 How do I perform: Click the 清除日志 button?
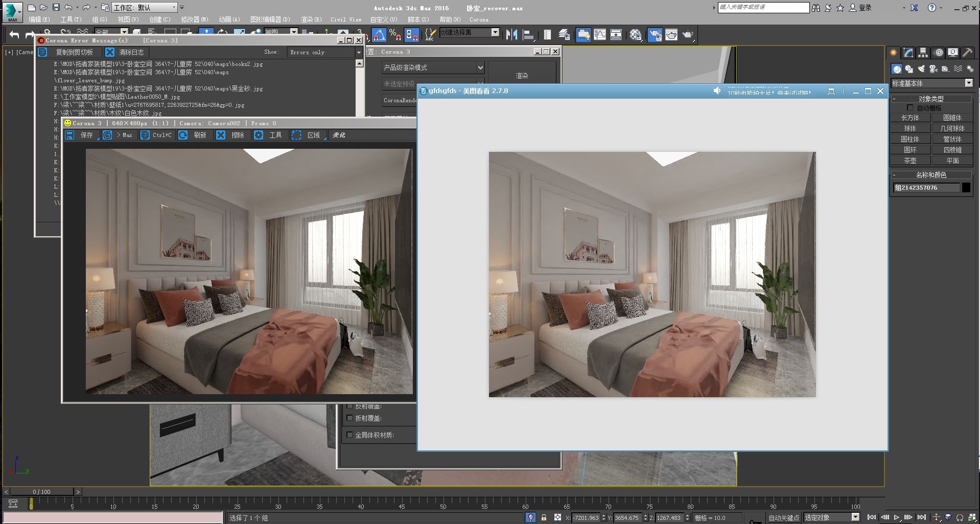pyautogui.click(x=126, y=52)
